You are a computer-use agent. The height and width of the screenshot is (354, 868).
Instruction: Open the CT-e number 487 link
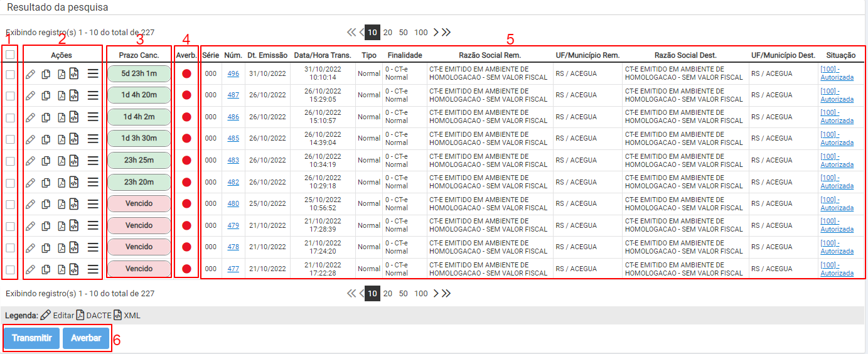coord(233,95)
